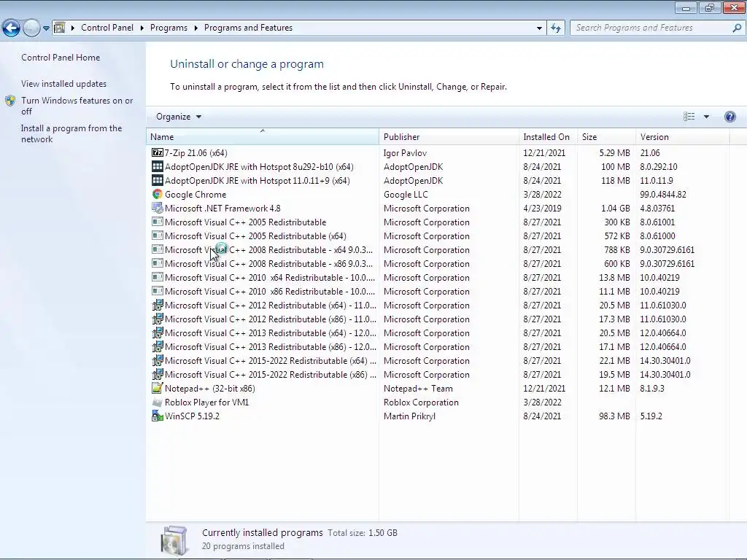Open Install a program from the network

coord(71,134)
